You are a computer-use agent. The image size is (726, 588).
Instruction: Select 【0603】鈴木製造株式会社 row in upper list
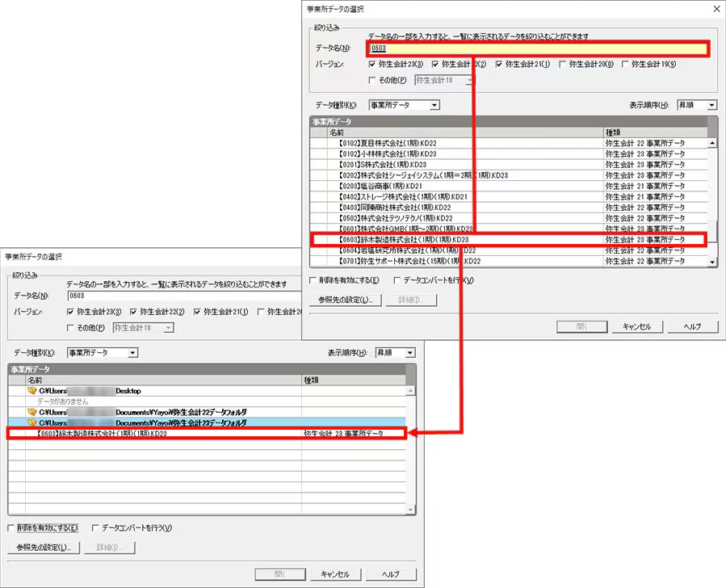509,240
